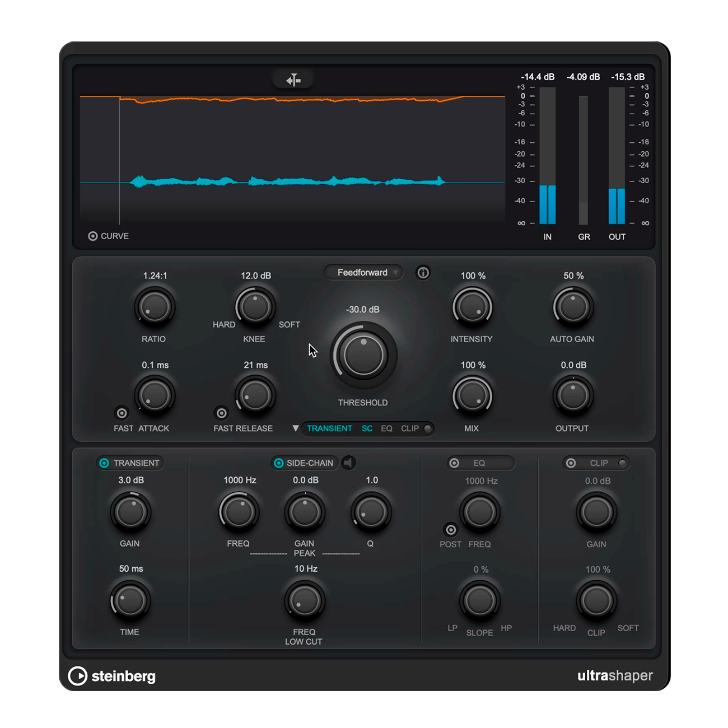Click the Steinberg logo icon
Viewport: 728px width, 728px height.
coord(78,676)
